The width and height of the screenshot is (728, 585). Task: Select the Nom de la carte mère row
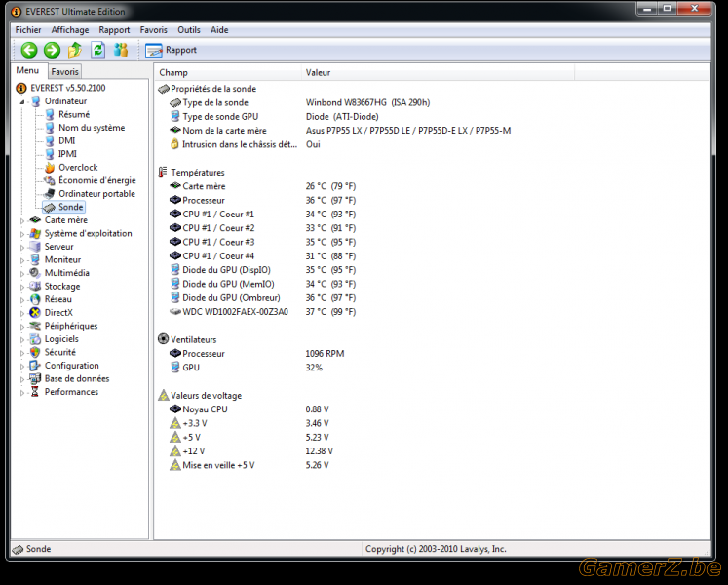pyautogui.click(x=340, y=131)
